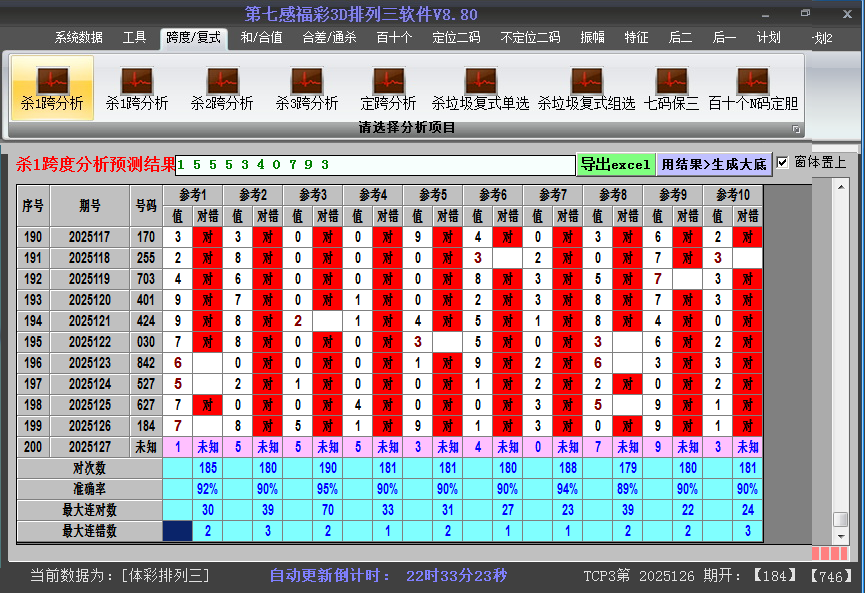Switch to the 计划 tab
This screenshot has height=593, width=865.
point(768,38)
